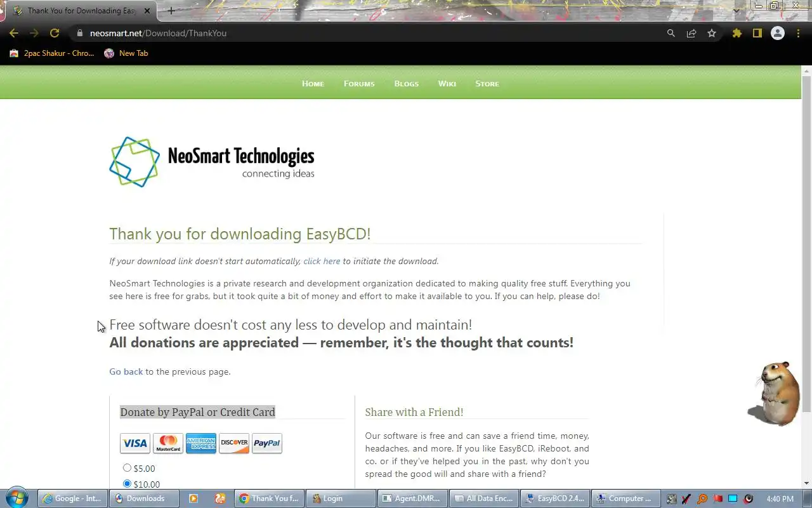
Task: Open the Extensions puzzle icon
Action: [737, 33]
